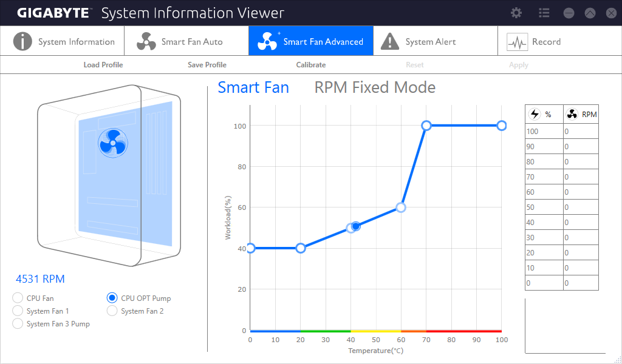Click the Smart Fan Auto fan icon

coord(146,41)
